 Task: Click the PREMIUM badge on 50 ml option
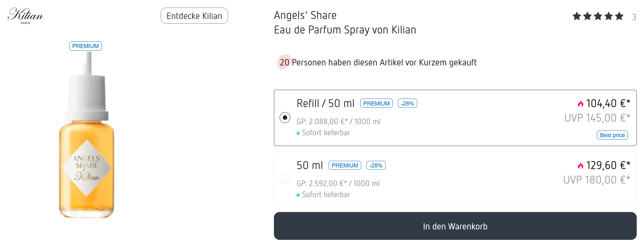[345, 165]
